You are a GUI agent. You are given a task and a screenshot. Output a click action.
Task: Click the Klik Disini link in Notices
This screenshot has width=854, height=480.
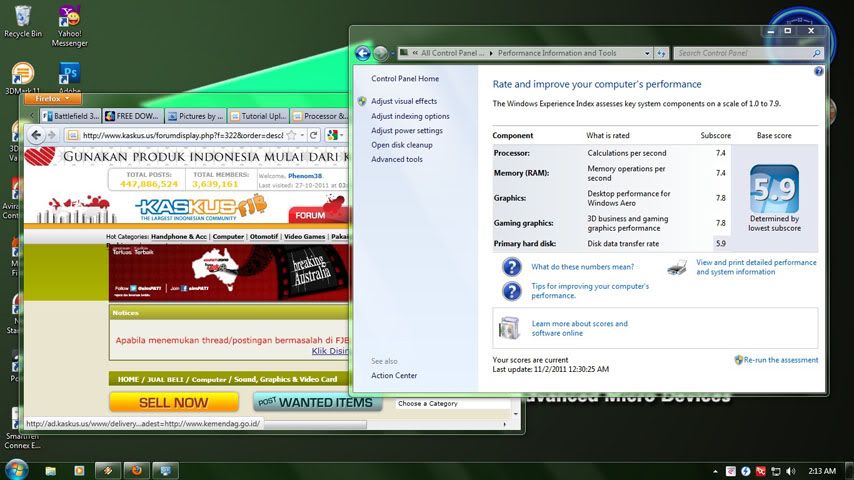[330, 351]
